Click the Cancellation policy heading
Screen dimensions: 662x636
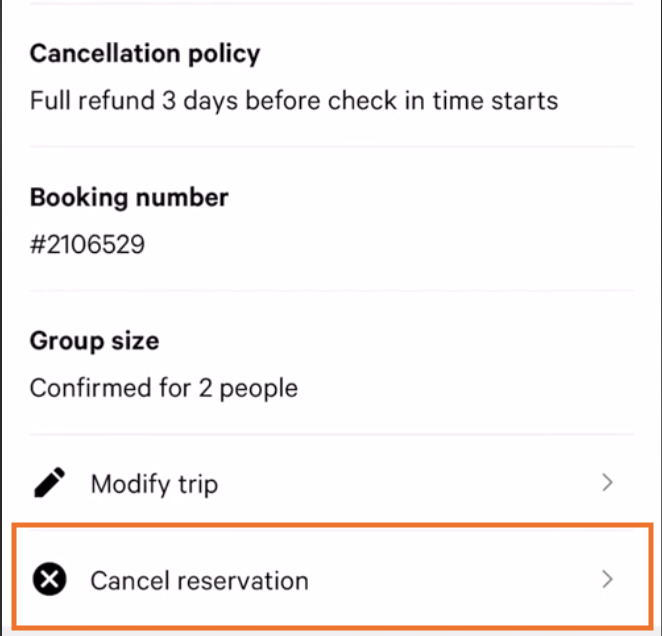point(145,54)
